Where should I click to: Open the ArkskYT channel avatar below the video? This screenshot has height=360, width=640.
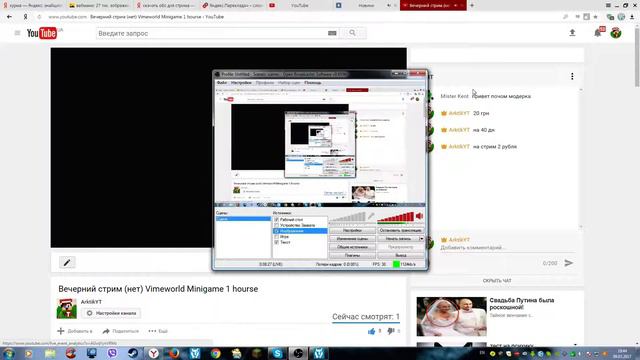click(x=67, y=309)
